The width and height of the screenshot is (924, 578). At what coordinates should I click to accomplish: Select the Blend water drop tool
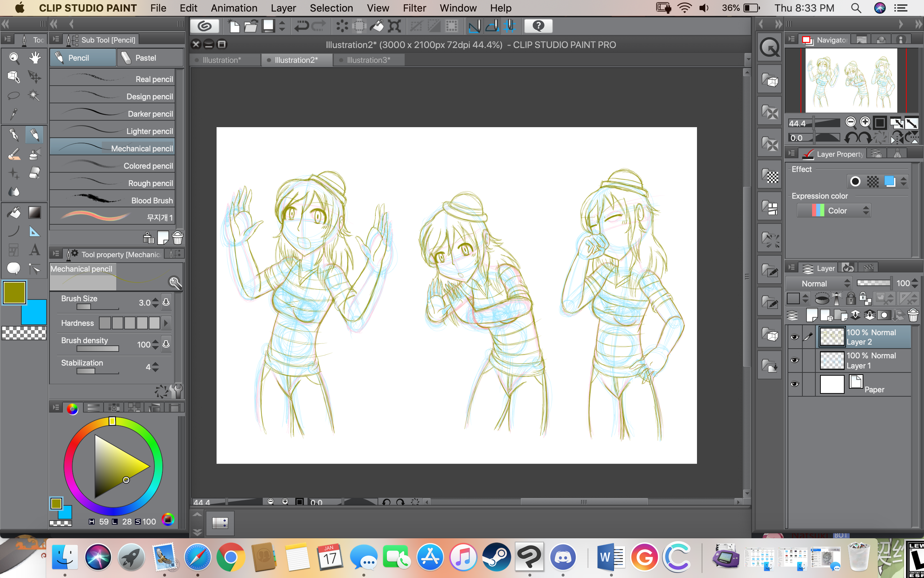point(14,191)
